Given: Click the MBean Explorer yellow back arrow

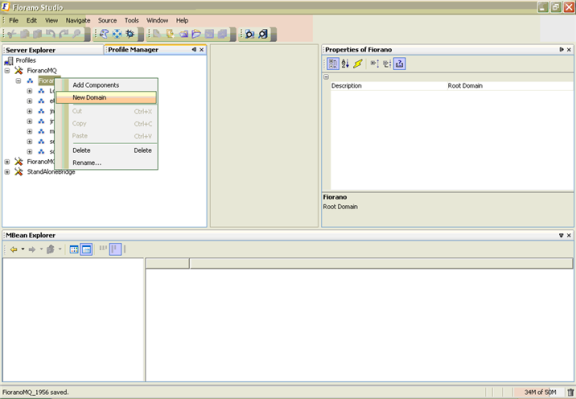Looking at the screenshot, I should [14, 249].
